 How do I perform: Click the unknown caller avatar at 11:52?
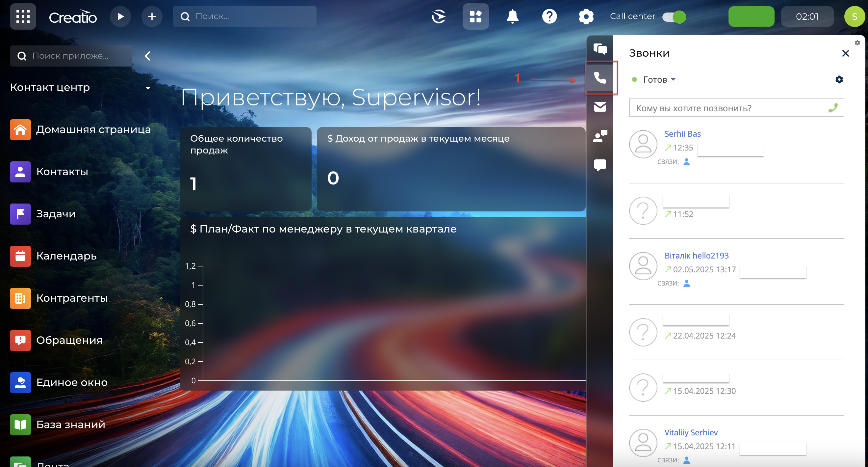click(x=643, y=211)
